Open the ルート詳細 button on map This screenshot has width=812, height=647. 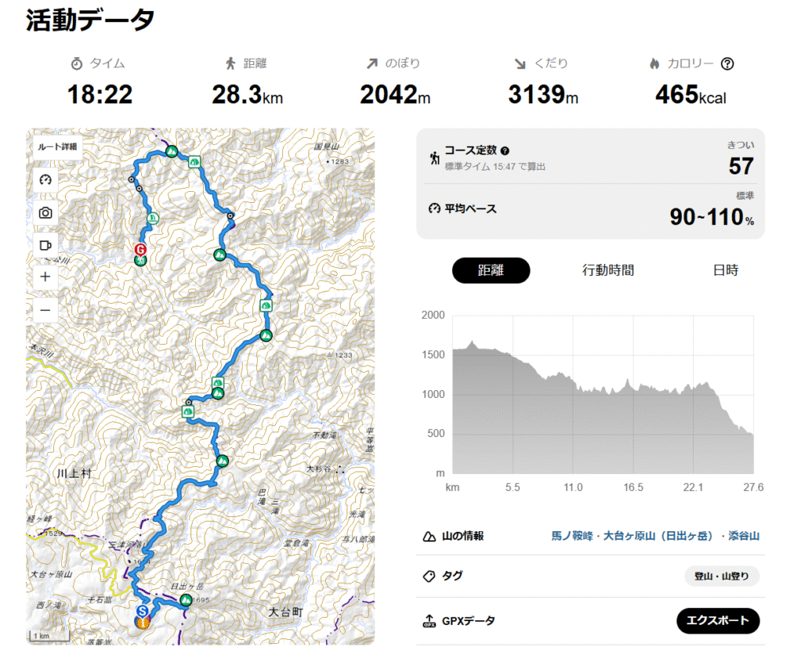pos(57,147)
